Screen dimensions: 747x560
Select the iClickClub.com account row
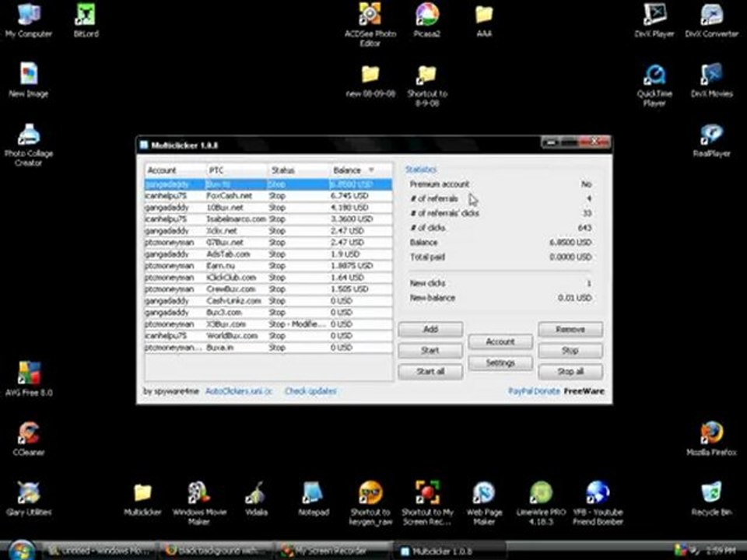268,278
